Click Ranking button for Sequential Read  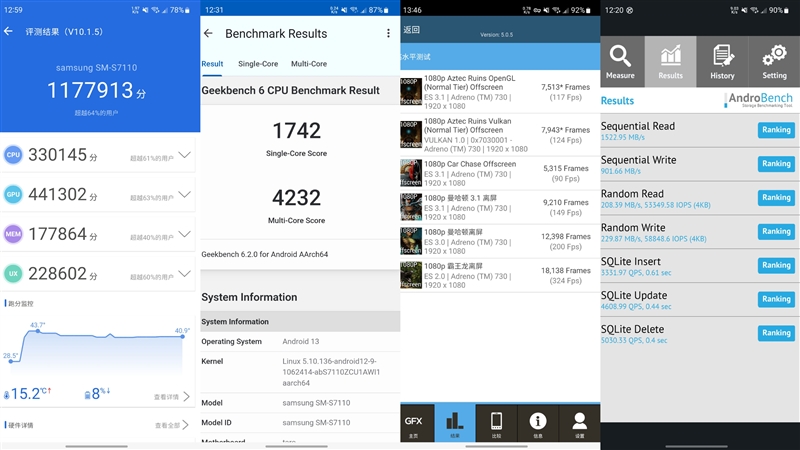coord(776,130)
